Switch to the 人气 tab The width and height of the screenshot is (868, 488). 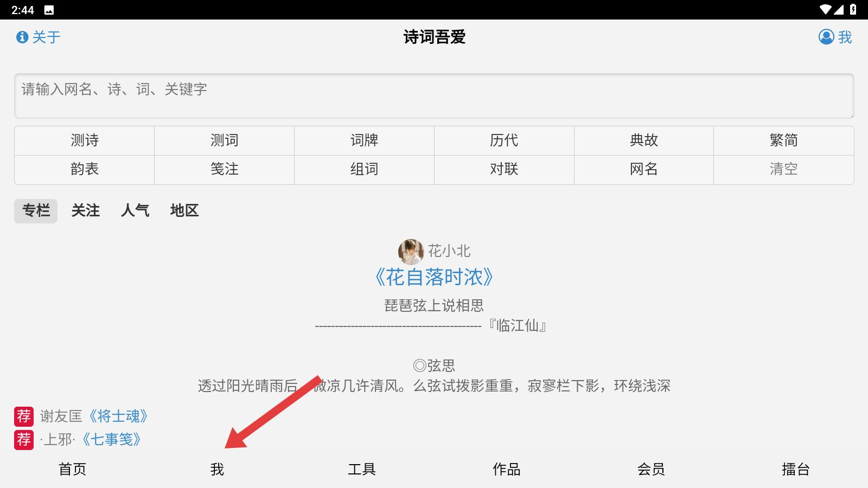[135, 210]
